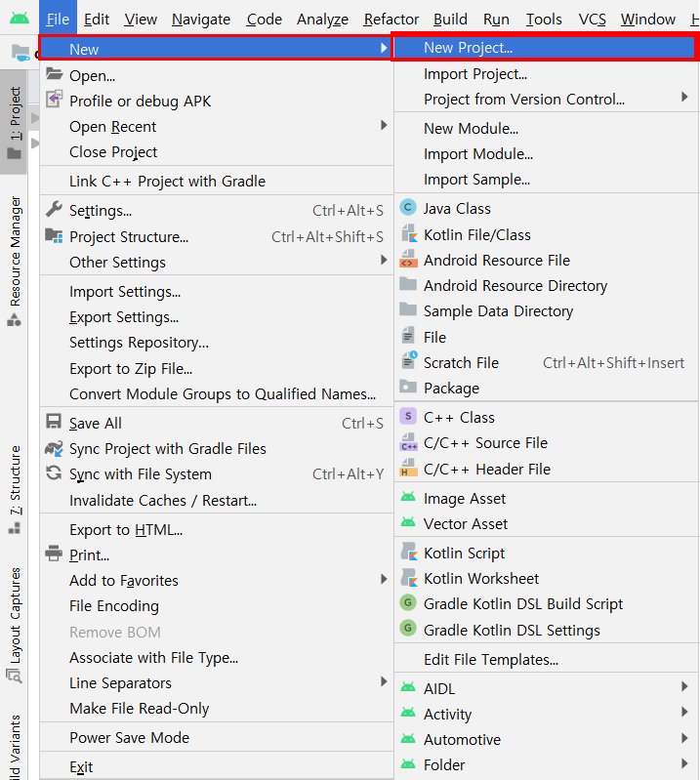Select New Project... menu item
The width and height of the screenshot is (700, 780).
[x=546, y=48]
